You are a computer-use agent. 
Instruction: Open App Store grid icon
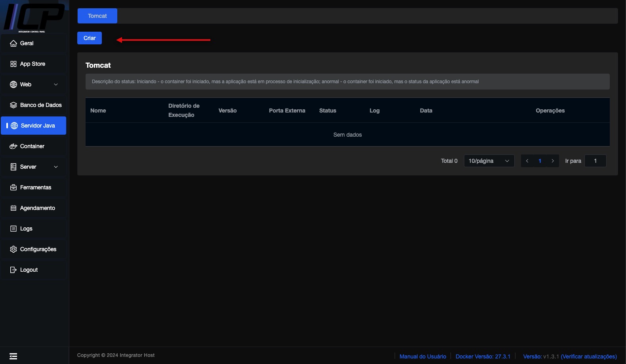click(13, 64)
